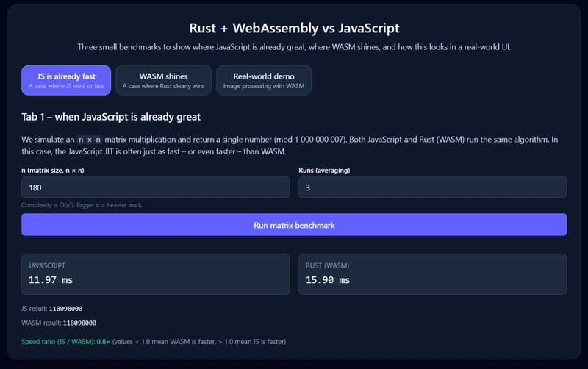
Task: Click the 'n × n' inline code text
Action: tap(89, 140)
